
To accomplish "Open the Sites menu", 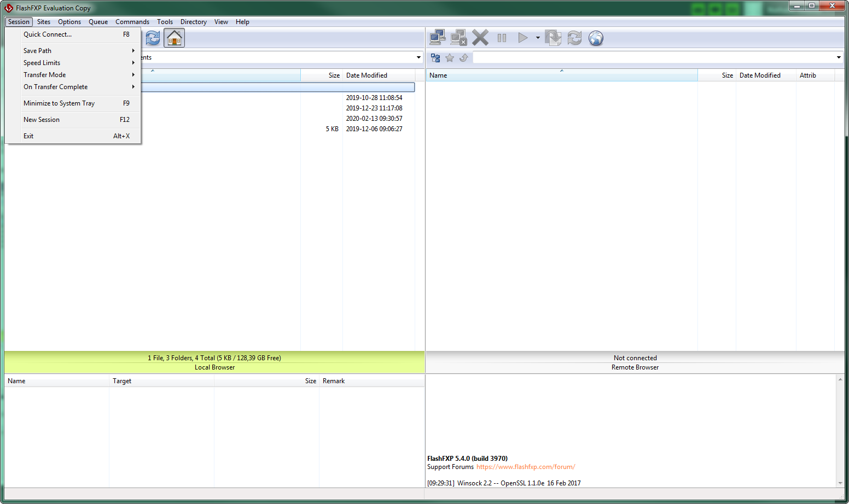I will pos(44,22).
